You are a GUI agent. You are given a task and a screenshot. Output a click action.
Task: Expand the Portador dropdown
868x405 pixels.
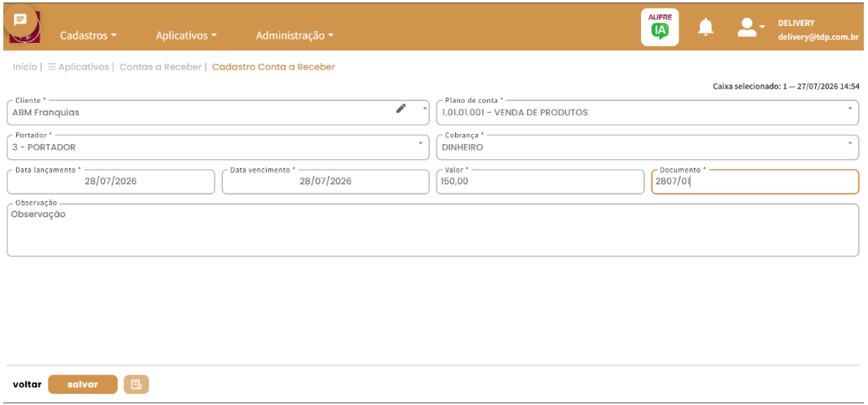pyautogui.click(x=421, y=143)
